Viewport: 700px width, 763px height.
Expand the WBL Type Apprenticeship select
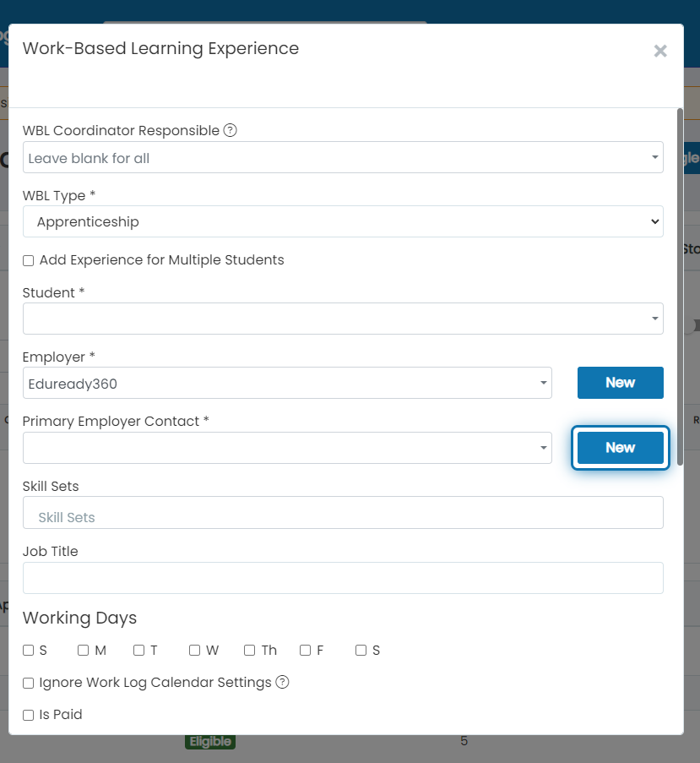[x=343, y=221]
